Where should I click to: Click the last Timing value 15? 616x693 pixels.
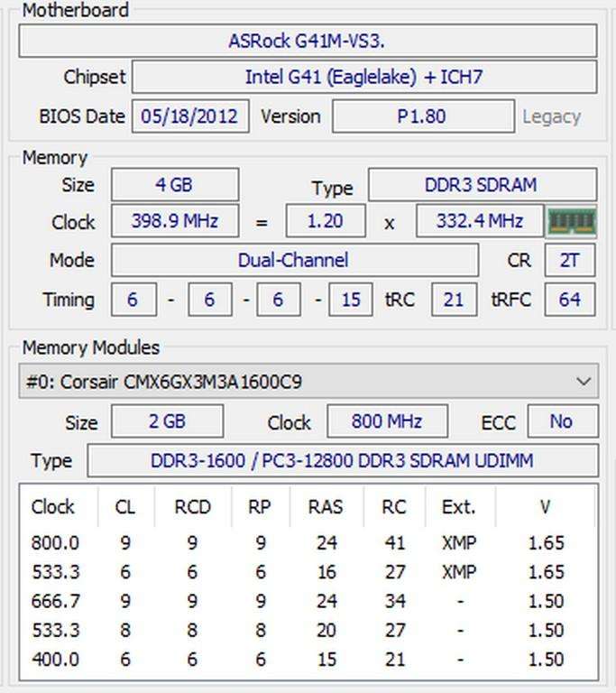point(351,300)
